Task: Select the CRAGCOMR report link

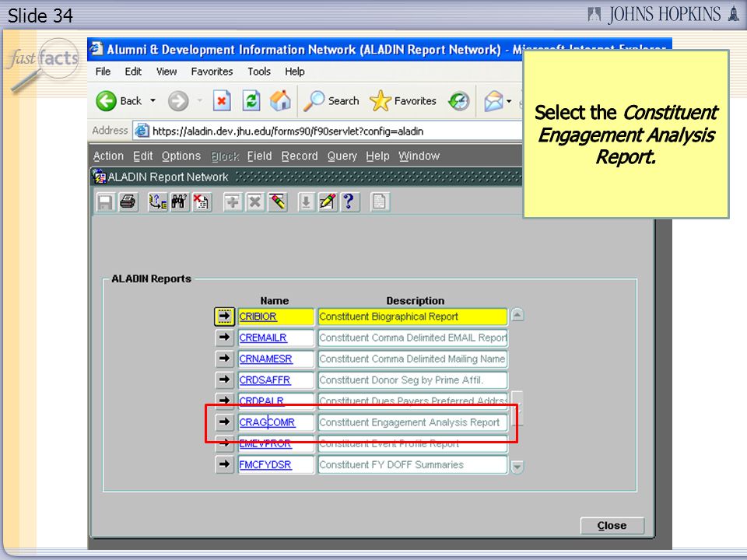Action: 267,422
